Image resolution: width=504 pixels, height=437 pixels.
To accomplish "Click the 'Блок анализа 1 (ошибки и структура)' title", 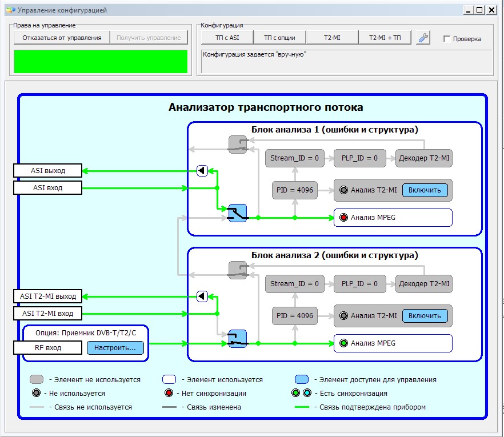I will pyautogui.click(x=335, y=130).
